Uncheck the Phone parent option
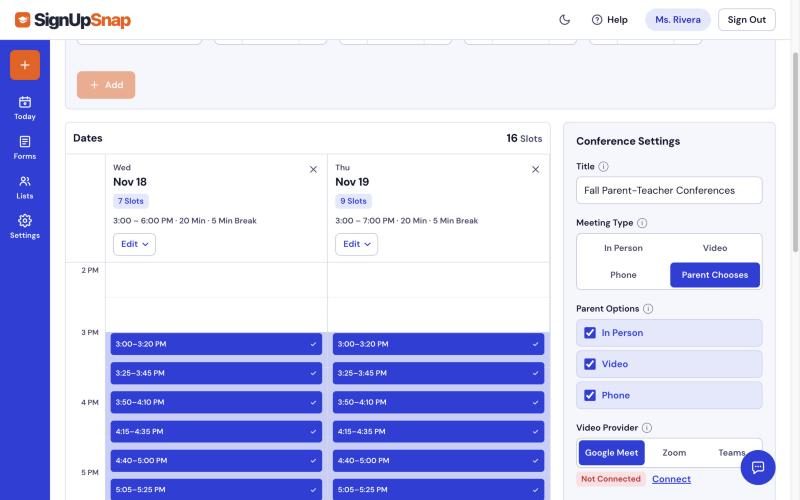Viewport: 800px width, 500px height. (x=669, y=395)
